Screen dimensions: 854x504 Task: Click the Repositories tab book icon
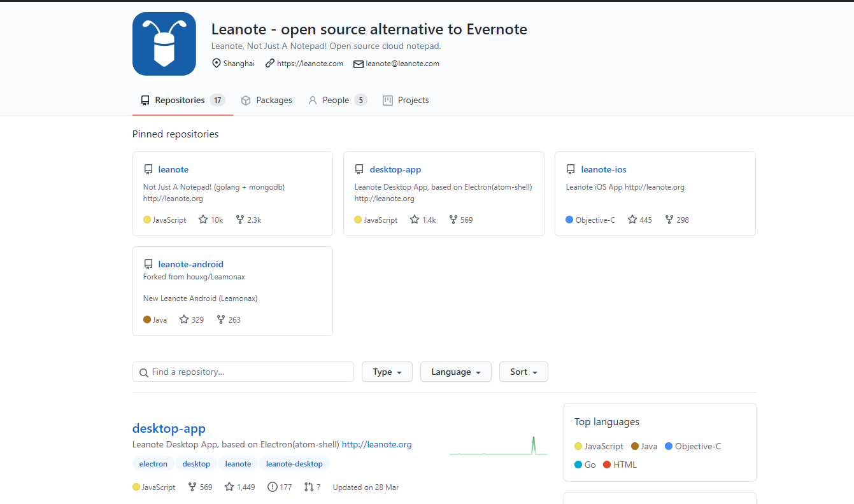point(145,101)
